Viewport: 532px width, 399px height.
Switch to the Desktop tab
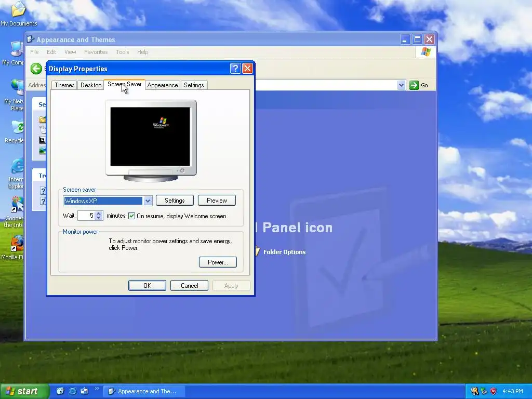(x=90, y=85)
